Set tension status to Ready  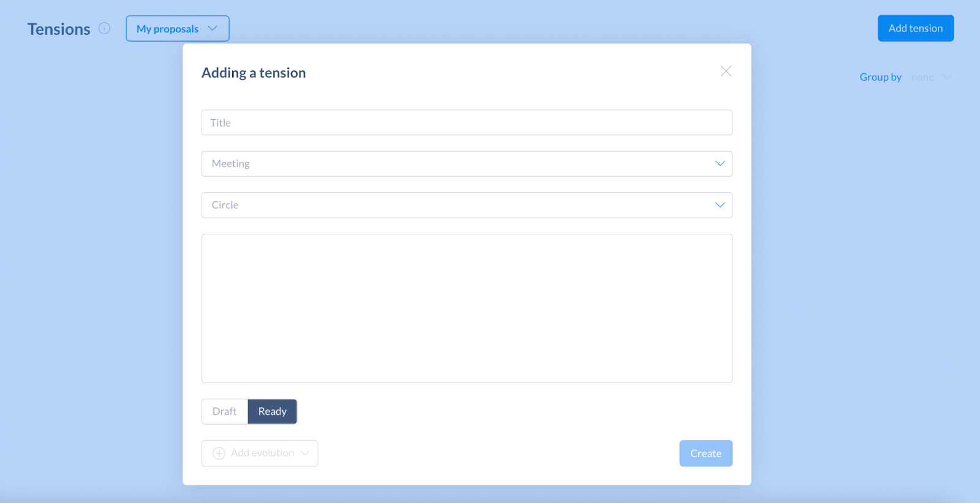(273, 411)
